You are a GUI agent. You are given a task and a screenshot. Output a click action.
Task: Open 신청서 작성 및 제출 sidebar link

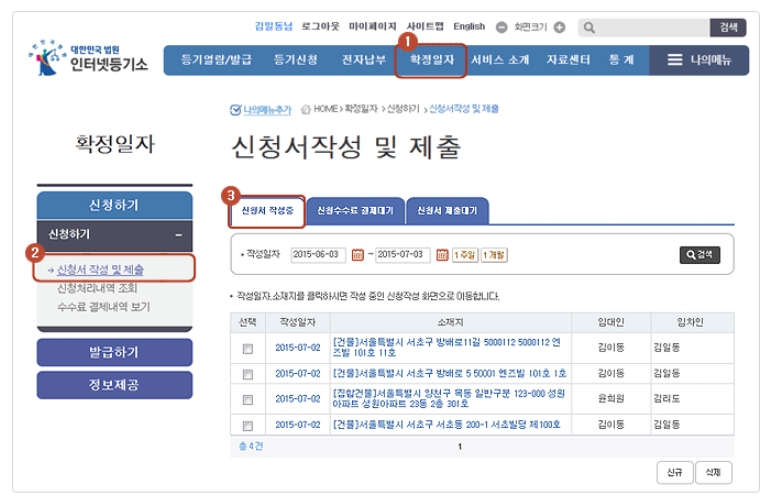coord(100,270)
